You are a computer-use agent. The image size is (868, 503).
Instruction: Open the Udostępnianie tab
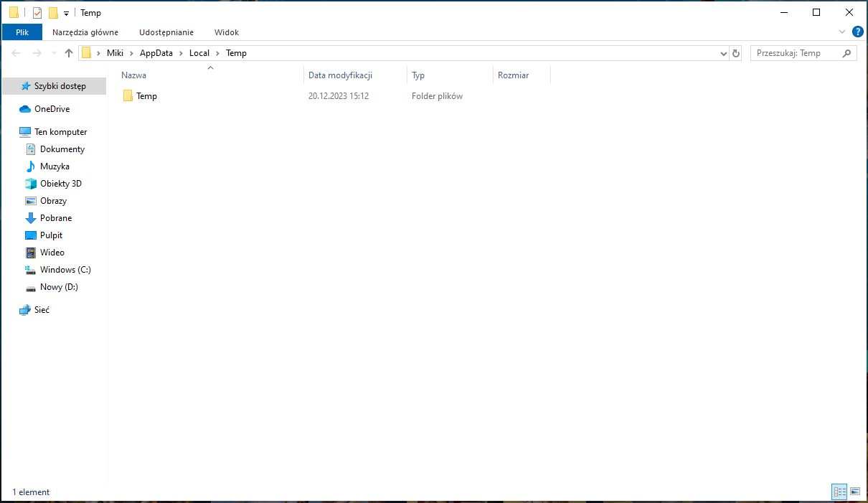pyautogui.click(x=166, y=32)
